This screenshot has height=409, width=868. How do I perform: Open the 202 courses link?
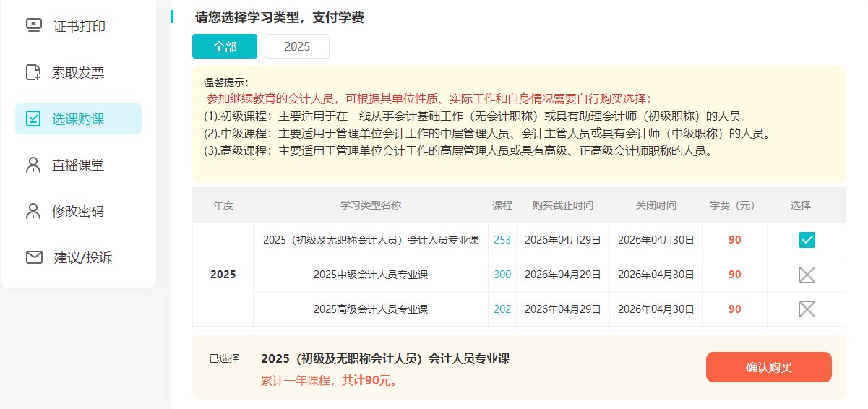[x=502, y=309]
